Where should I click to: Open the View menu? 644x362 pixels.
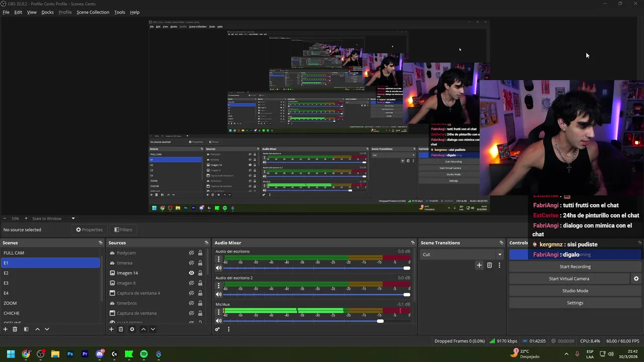[x=32, y=12]
